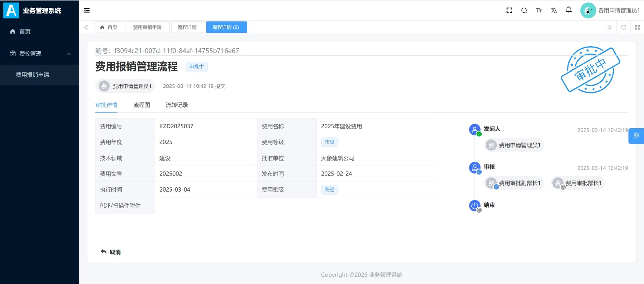Open the notifications bell
Viewport: 644px width, 284px height.
[569, 10]
